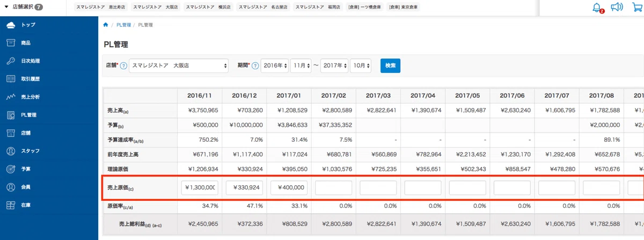
Task: Click the PL管理 breadcrumb link
Action: point(123,25)
